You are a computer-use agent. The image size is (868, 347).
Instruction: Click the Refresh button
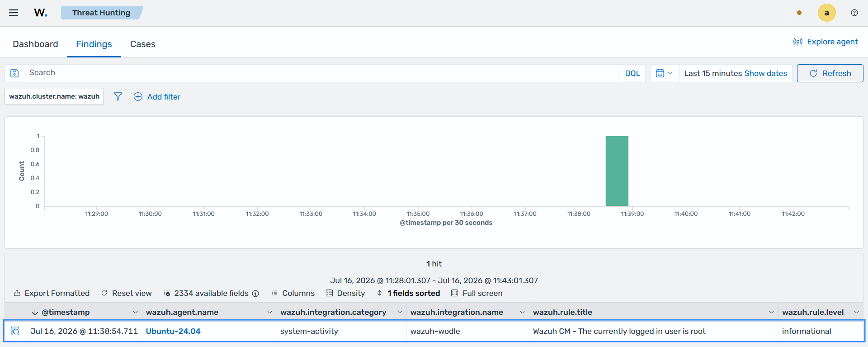[x=830, y=73]
